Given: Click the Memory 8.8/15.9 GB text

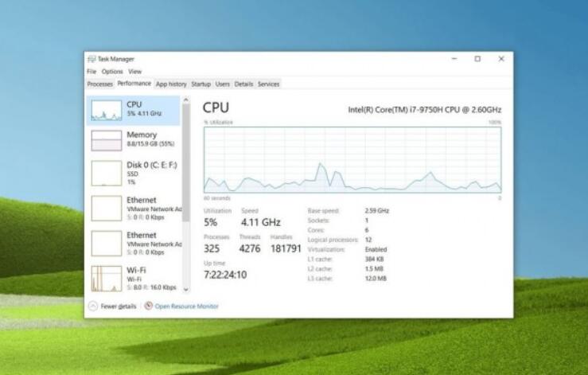Looking at the screenshot, I should click(150, 144).
